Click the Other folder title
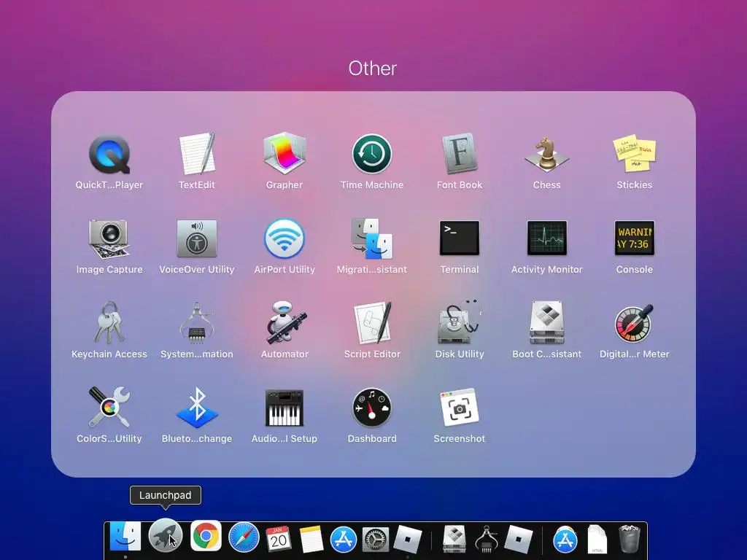 click(373, 69)
